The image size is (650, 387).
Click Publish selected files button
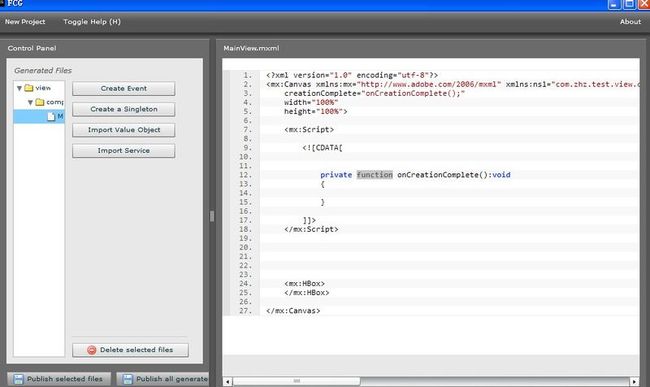click(59, 379)
